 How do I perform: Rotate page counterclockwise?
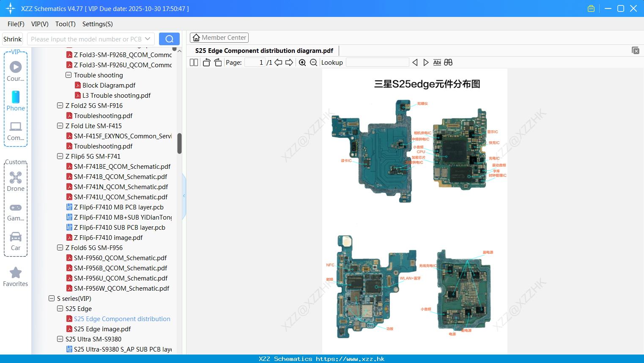click(206, 63)
